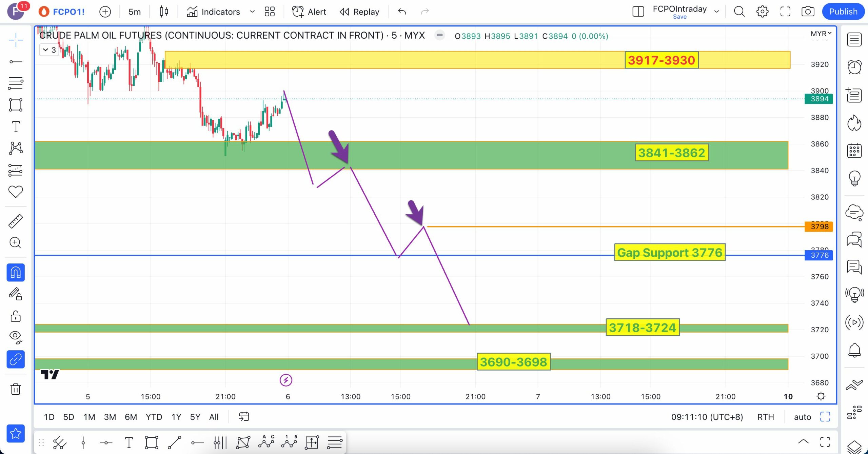The image size is (868, 454).
Task: Click the trash can remove drawings icon
Action: 16,389
